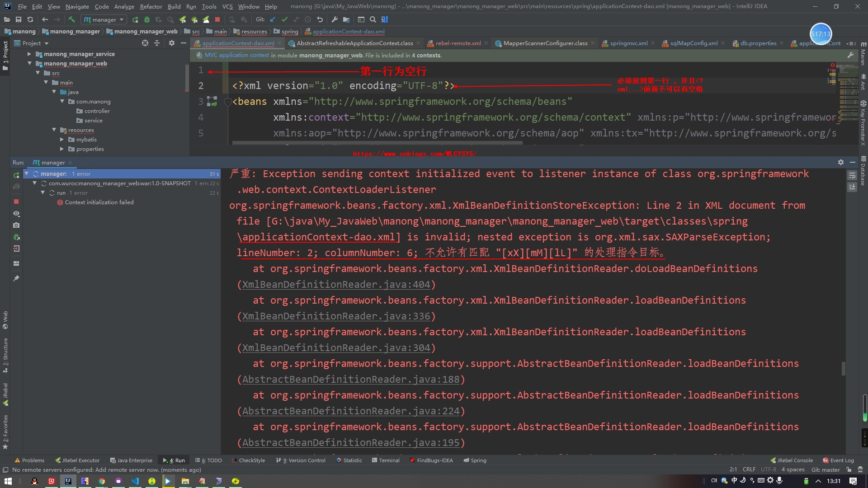Image resolution: width=868 pixels, height=488 pixels.
Task: Expand the manong_manager_service tree node
Action: point(29,54)
